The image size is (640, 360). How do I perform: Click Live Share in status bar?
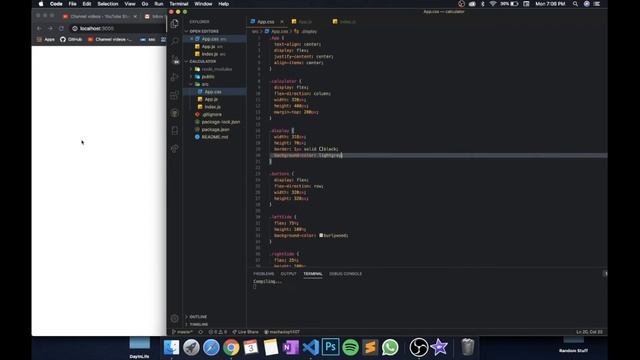click(x=245, y=332)
